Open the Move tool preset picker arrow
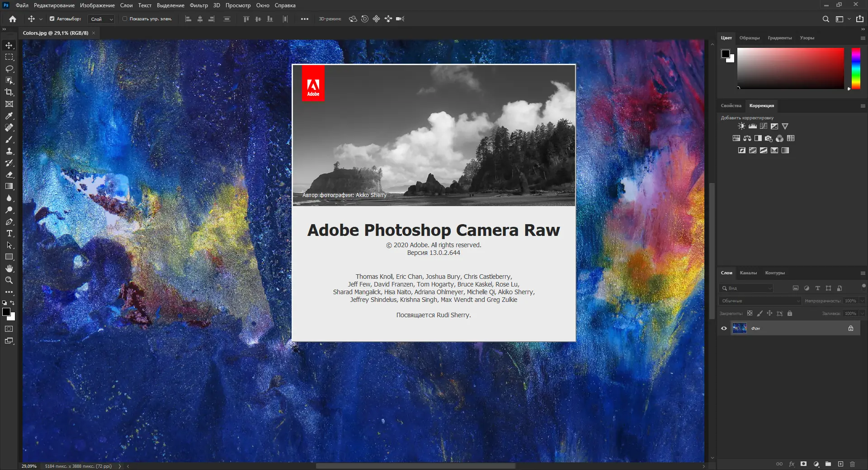 tap(41, 19)
